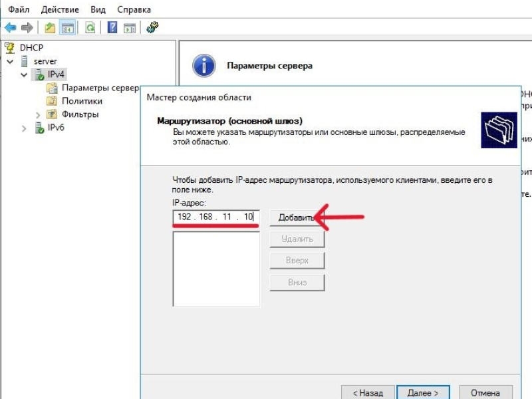
Task: Select Фильтры in the tree
Action: click(80, 114)
